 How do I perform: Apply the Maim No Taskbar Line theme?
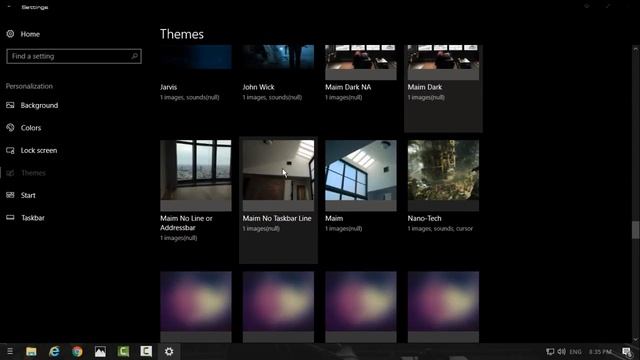coord(278,176)
